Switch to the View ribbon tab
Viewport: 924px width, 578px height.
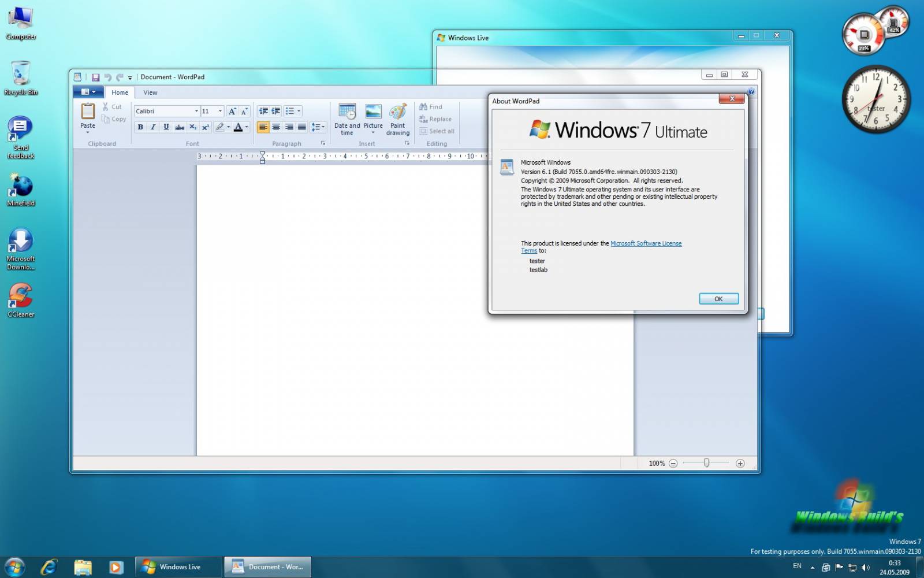150,92
